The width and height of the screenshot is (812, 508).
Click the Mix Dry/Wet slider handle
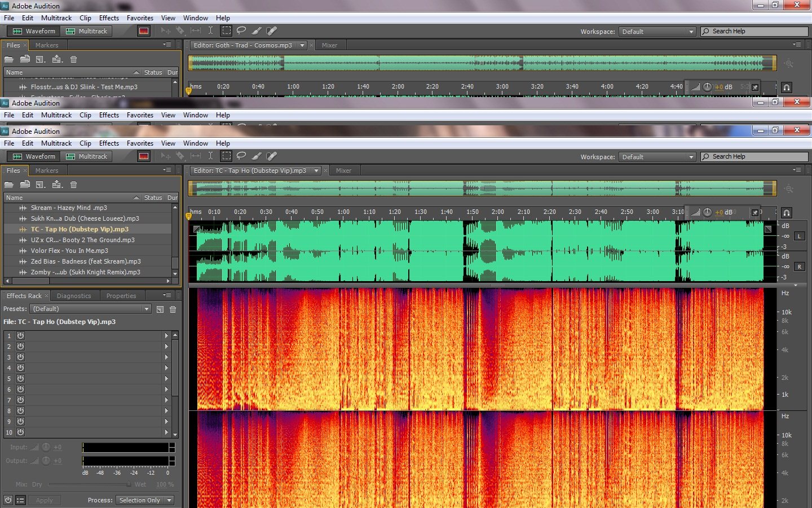(x=129, y=484)
